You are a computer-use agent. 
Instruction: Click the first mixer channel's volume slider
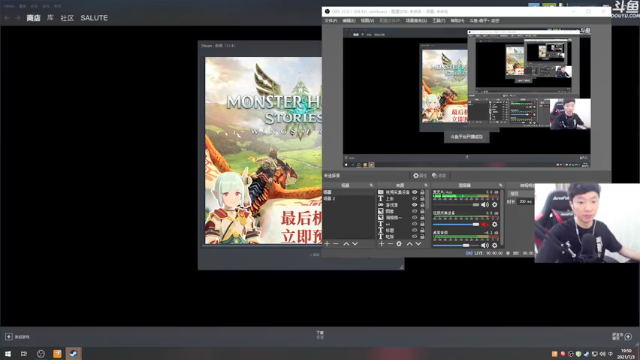tap(456, 204)
